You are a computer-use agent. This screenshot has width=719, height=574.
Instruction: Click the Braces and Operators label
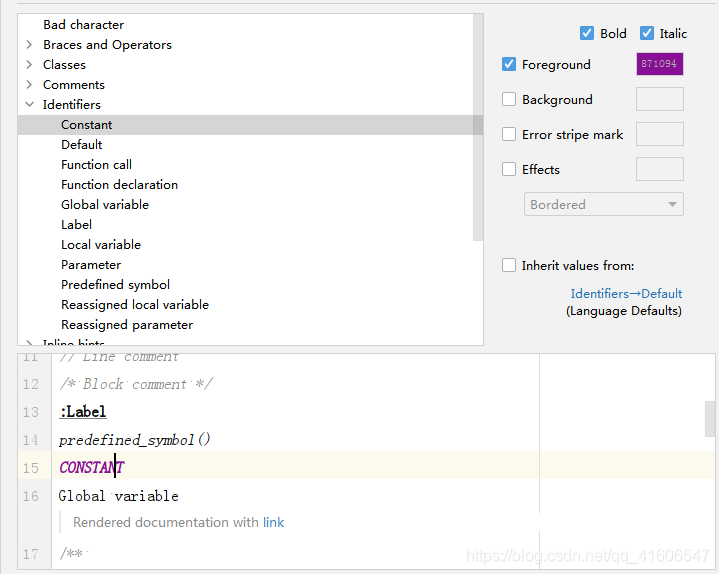point(107,44)
